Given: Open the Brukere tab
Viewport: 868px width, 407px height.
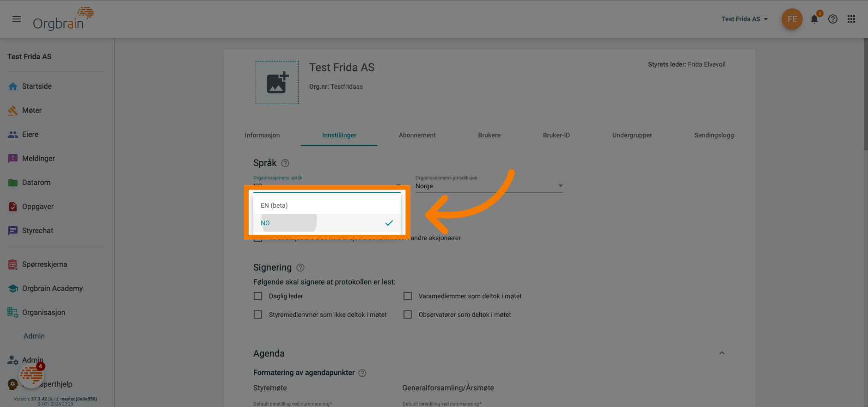Looking at the screenshot, I should tap(489, 135).
